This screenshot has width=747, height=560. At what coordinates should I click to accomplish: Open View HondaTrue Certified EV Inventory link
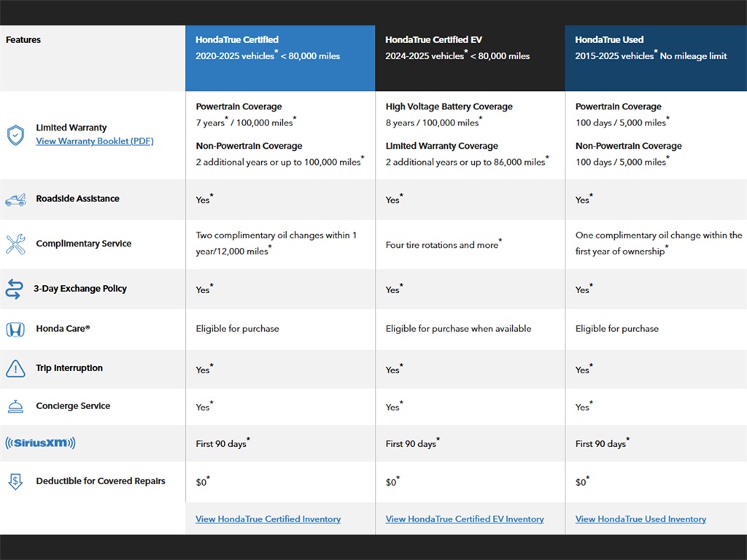pos(465,519)
